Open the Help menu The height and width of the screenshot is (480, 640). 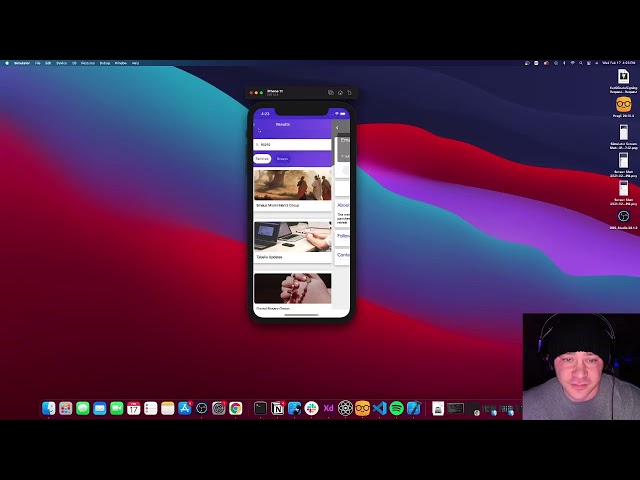click(x=135, y=63)
